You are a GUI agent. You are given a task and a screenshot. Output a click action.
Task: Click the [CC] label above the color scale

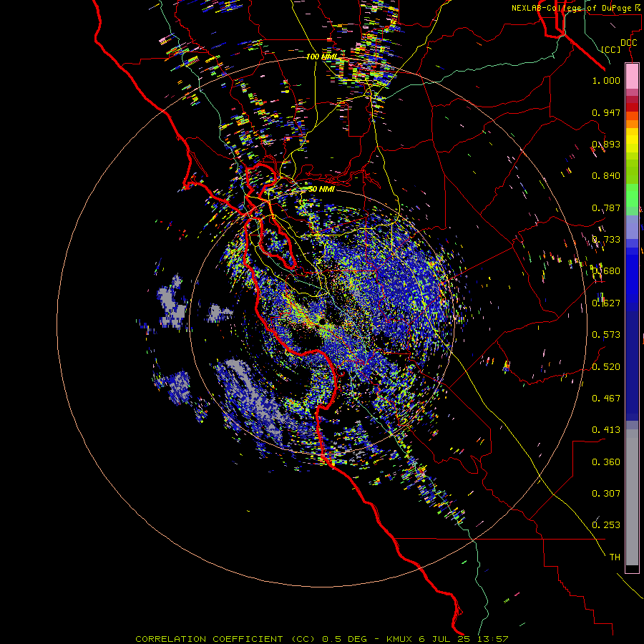coord(611,49)
